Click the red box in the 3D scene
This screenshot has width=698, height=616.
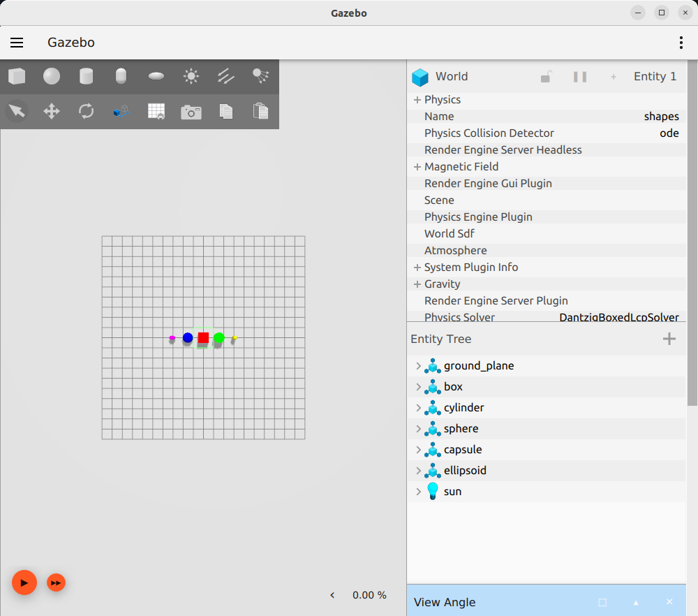point(203,338)
